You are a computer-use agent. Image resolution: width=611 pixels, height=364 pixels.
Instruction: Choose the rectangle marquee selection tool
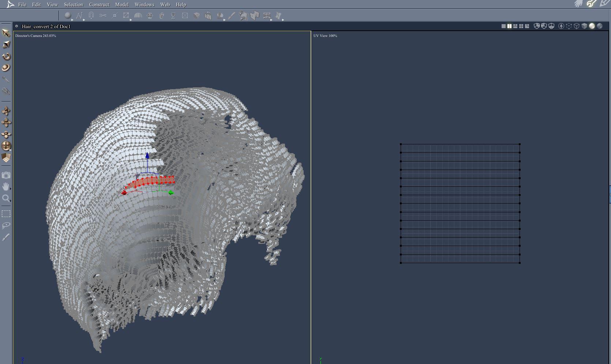click(6, 214)
